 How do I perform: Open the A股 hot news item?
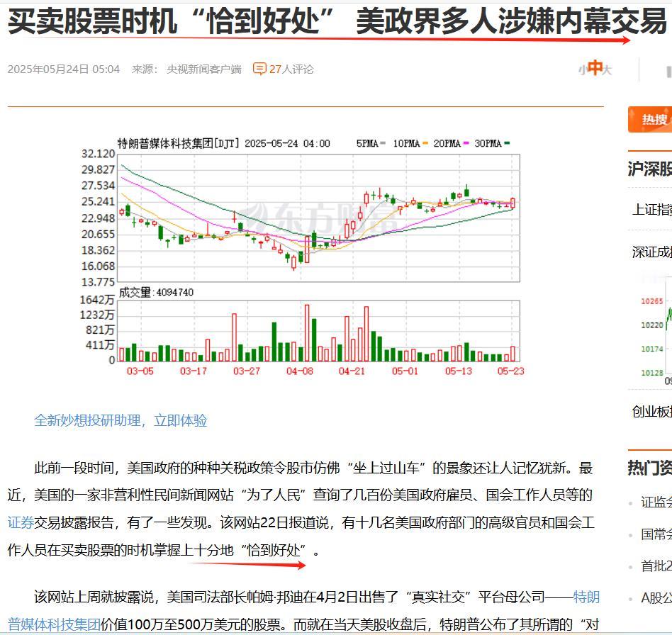(x=656, y=597)
